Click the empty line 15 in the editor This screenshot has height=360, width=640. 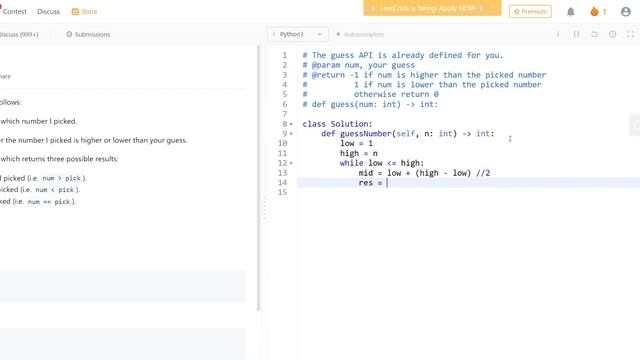[x=469, y=192]
